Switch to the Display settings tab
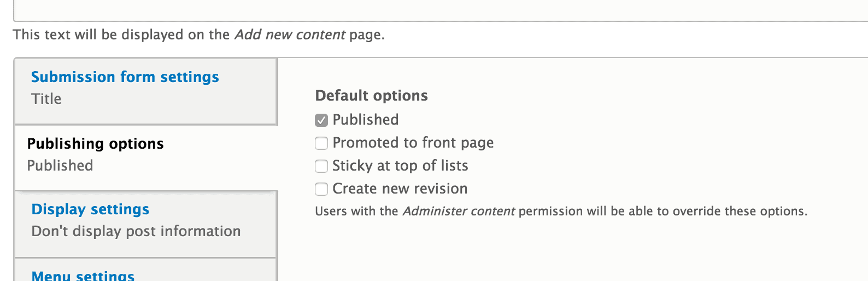The image size is (868, 281). pyautogui.click(x=90, y=209)
